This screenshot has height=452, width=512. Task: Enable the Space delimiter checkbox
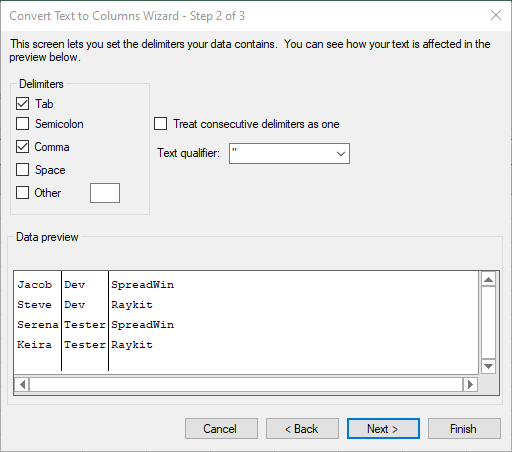(x=22, y=170)
